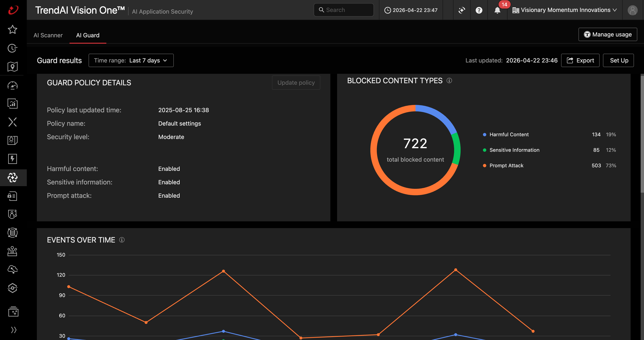
Task: Click the Sensitive Information legend label
Action: point(514,150)
